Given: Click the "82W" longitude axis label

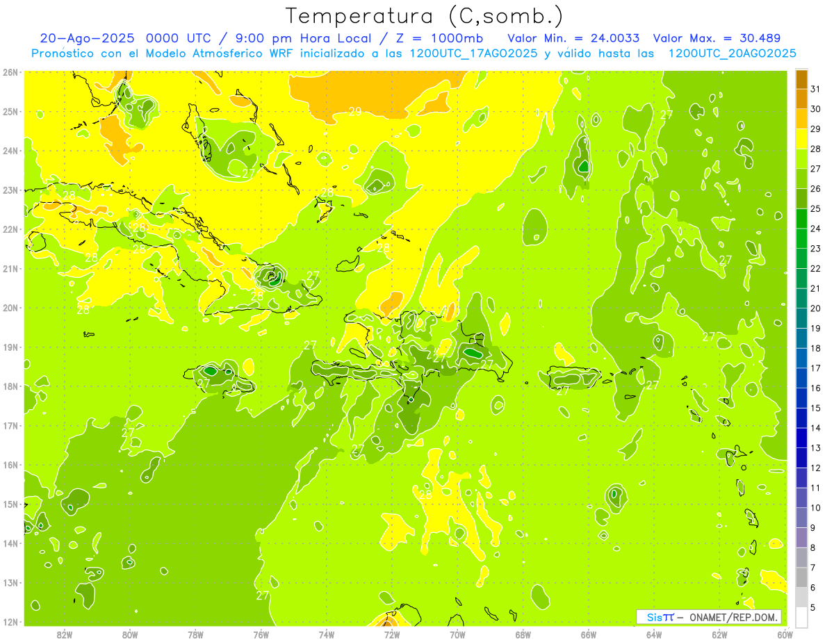Looking at the screenshot, I should coord(65,634).
